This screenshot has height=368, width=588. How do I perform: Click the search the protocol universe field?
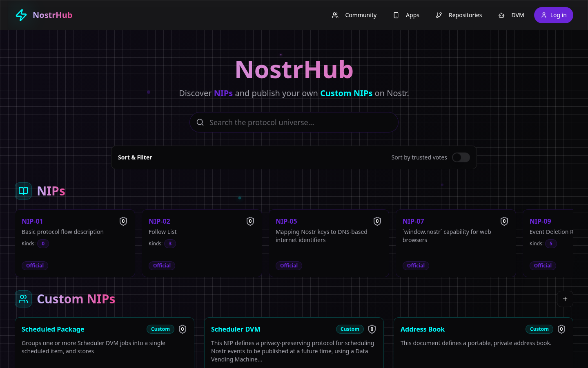[x=294, y=122]
